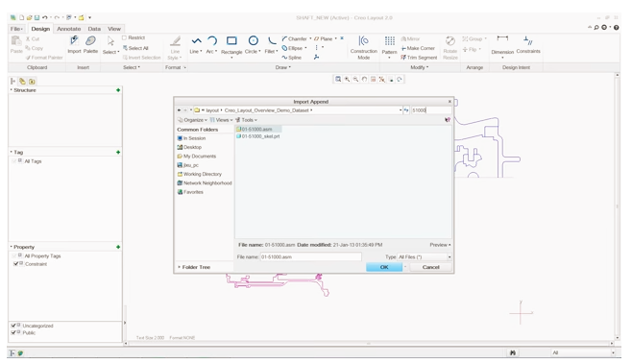Expand the Preview section in dialog
632x364 pixels.
click(x=440, y=245)
